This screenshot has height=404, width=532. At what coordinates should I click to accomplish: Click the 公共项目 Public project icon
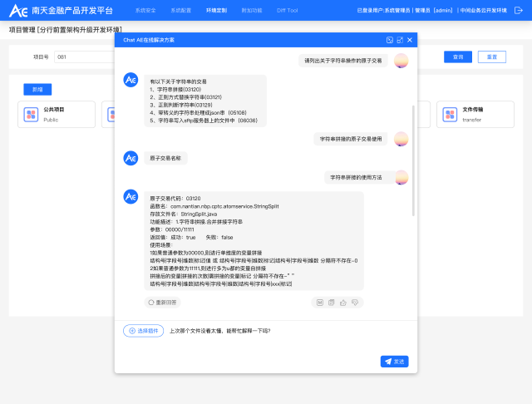(31, 114)
